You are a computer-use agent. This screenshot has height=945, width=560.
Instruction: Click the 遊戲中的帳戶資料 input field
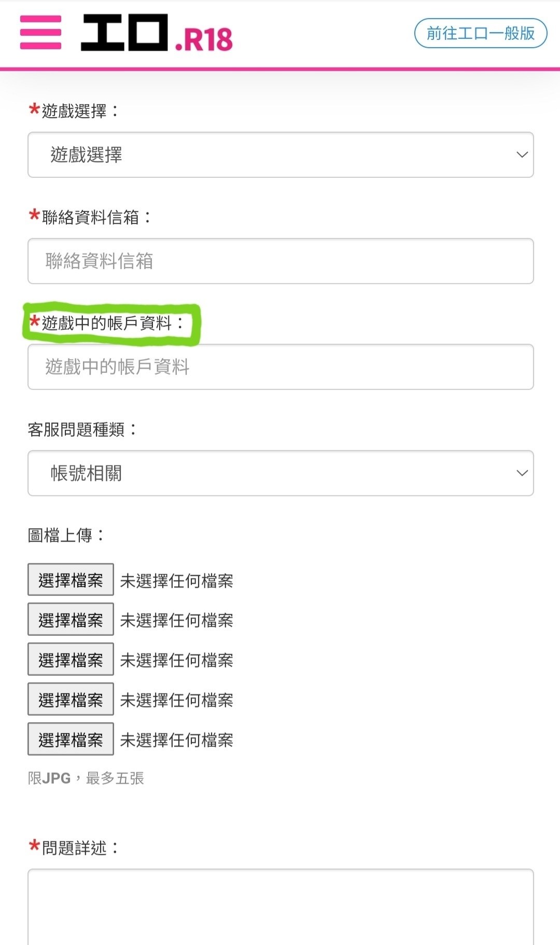(280, 367)
